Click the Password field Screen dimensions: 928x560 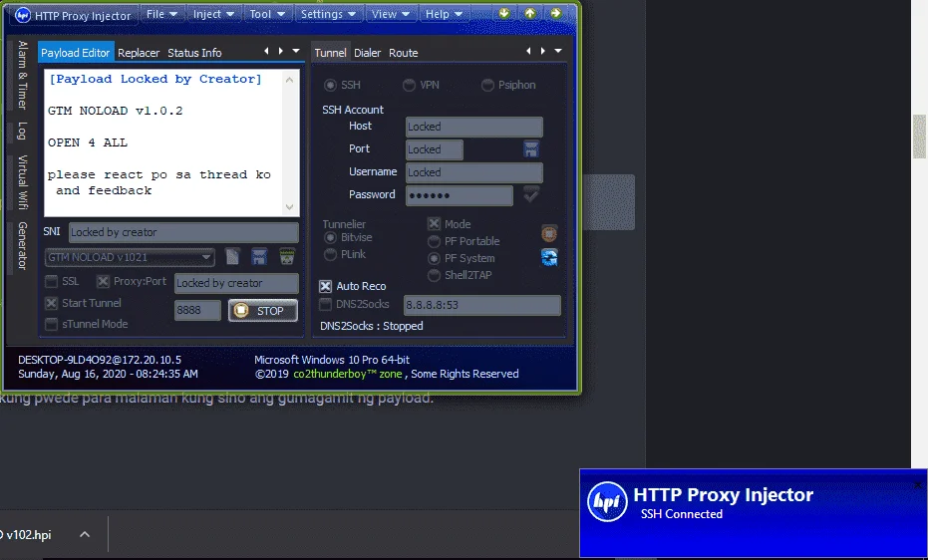click(x=460, y=195)
